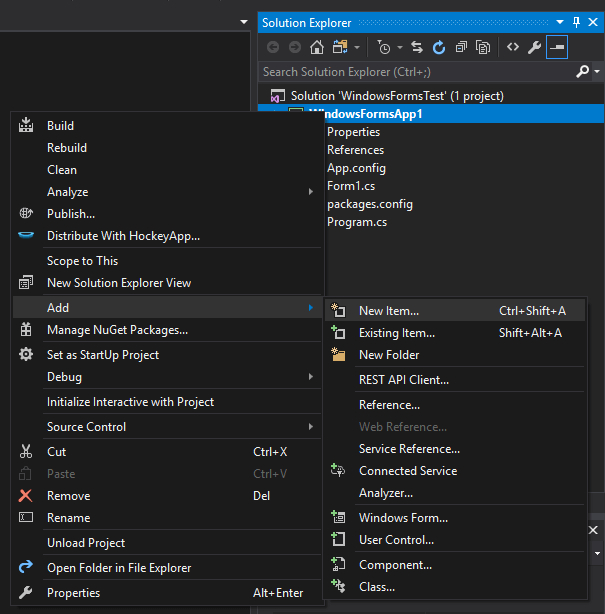Toggle the Show All Files icon

click(483, 47)
